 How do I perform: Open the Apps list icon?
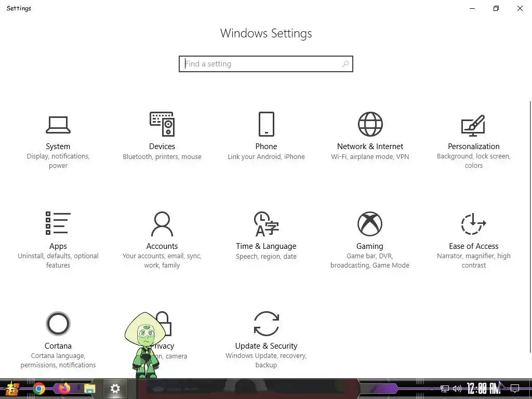point(58,223)
